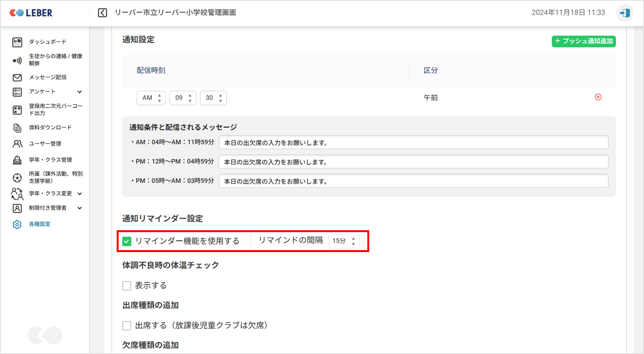644x354 pixels.
Task: Check 出席する after-school club absent option
Action: [x=127, y=325]
